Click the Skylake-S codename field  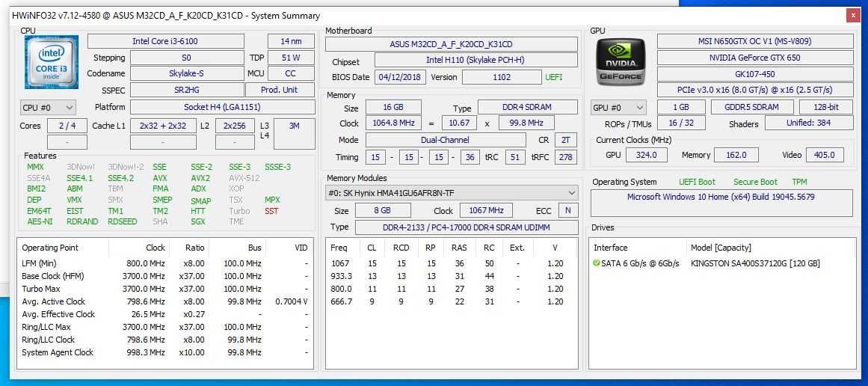click(x=187, y=73)
